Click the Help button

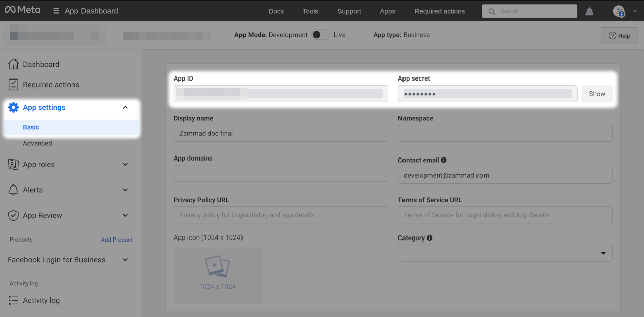coord(619,36)
